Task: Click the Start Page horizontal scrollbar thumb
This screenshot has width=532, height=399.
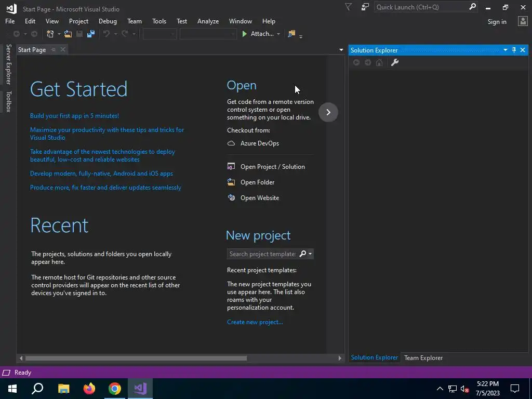Action: [x=136, y=358]
